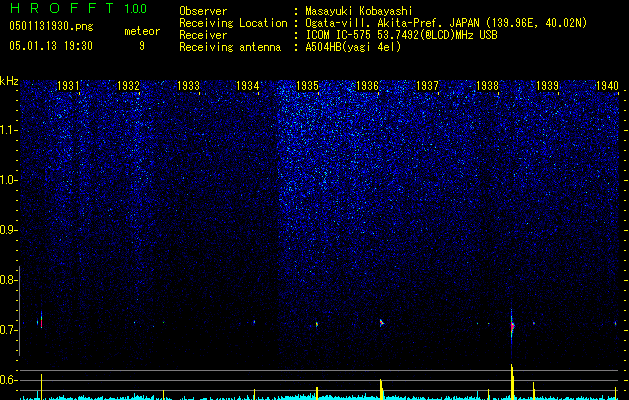Click the meteor count value 9
The height and width of the screenshot is (400, 629).
pos(142,46)
